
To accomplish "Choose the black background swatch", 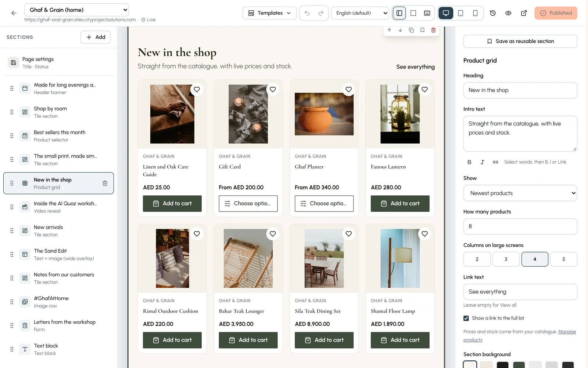I will (x=502, y=365).
